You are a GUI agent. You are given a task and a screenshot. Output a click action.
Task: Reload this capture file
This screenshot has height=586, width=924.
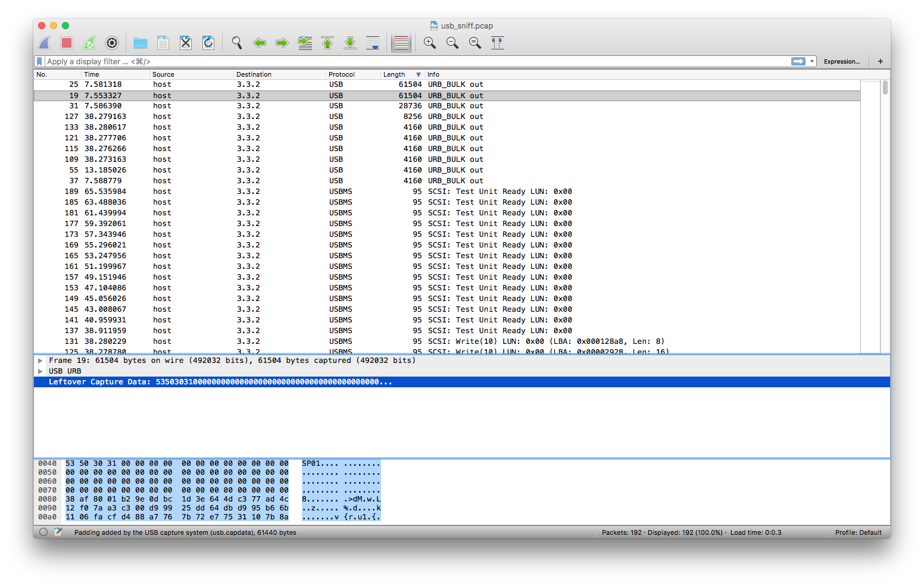[x=208, y=43]
